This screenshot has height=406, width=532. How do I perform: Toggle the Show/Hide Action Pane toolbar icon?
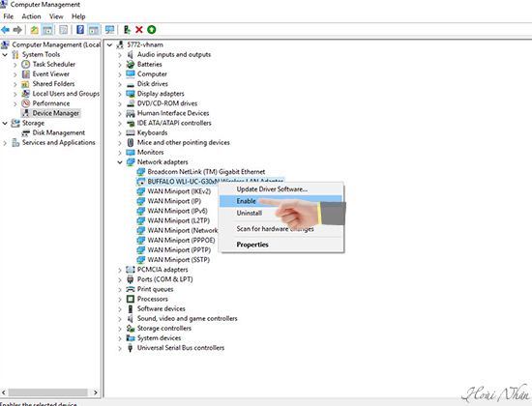pyautogui.click(x=93, y=30)
